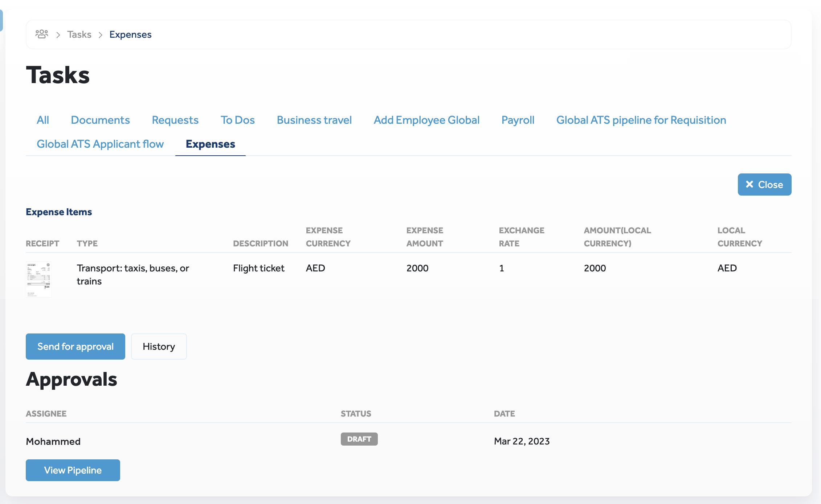
Task: Switch to the All tab
Action: pos(43,120)
